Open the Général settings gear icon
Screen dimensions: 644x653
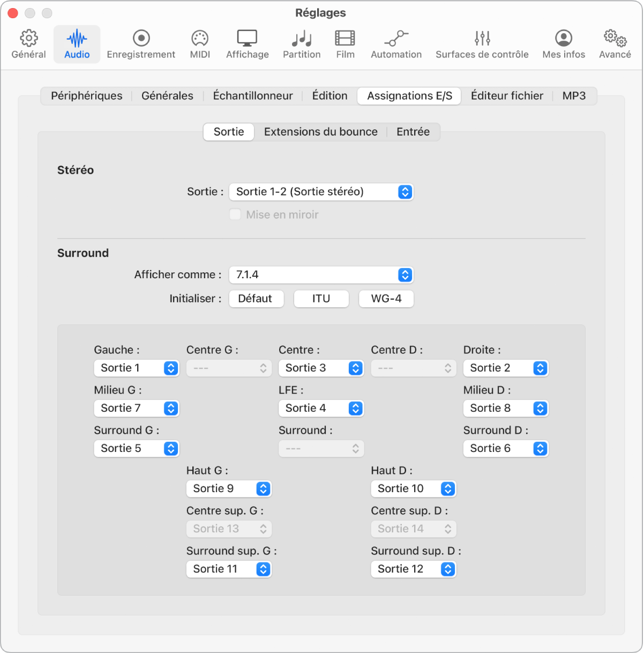(29, 38)
